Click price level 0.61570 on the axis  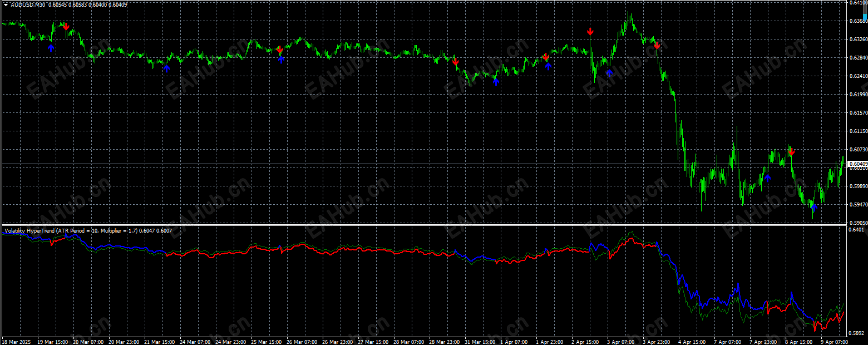[857, 113]
